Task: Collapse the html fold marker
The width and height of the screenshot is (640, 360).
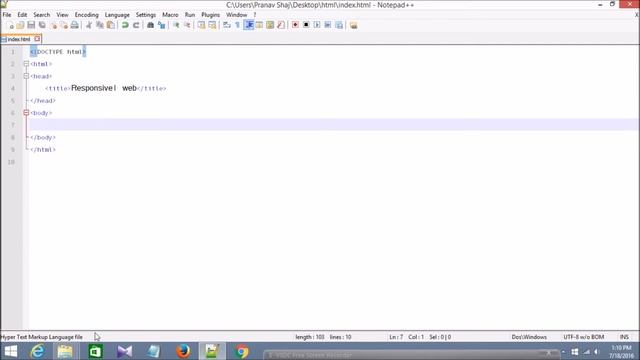Action: pos(26,64)
